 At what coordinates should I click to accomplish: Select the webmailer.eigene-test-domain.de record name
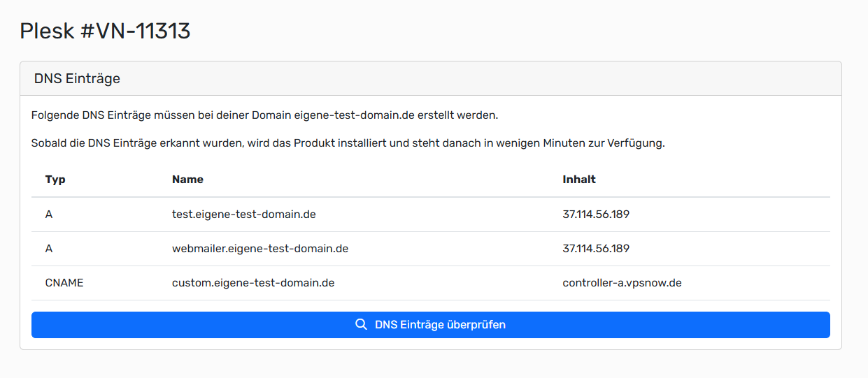point(259,249)
